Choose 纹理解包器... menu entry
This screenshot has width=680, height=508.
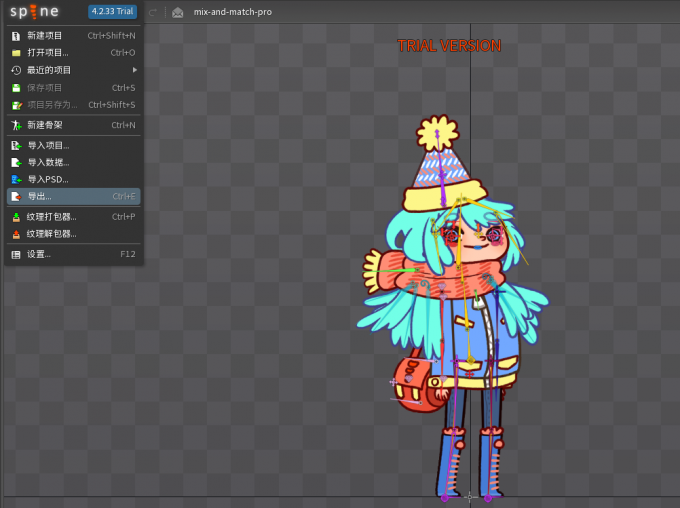tap(74, 234)
